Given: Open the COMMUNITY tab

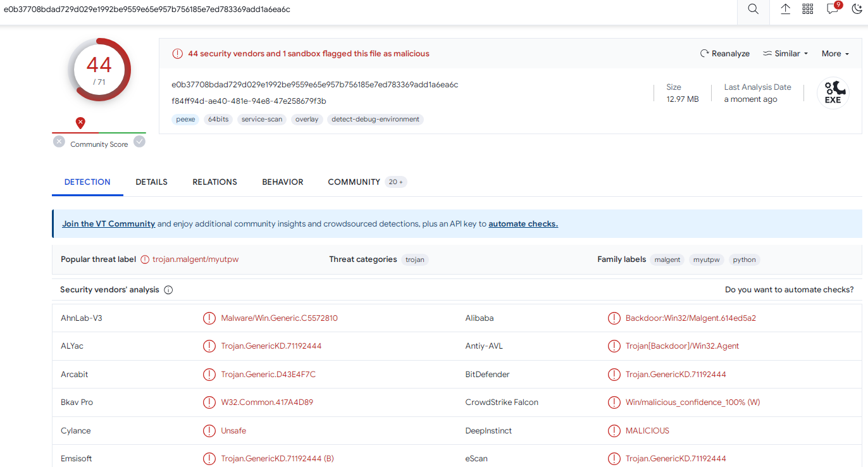Looking at the screenshot, I should click(x=367, y=182).
